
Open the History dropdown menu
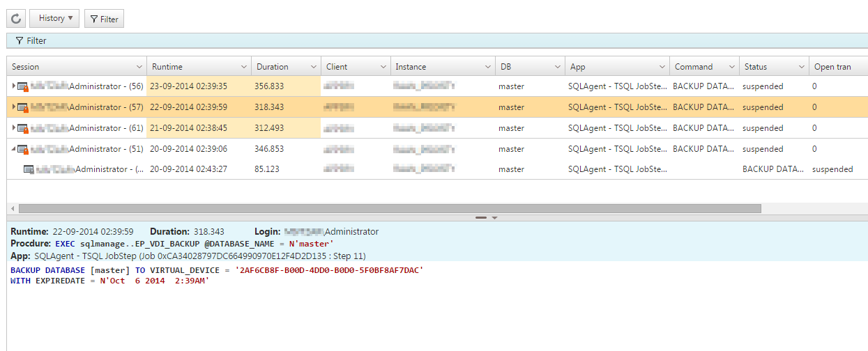pyautogui.click(x=54, y=19)
